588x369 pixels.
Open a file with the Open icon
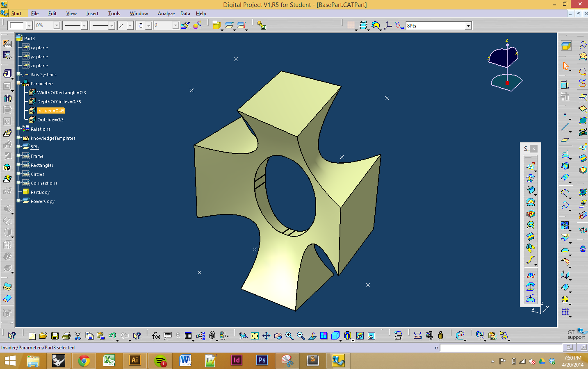pos(43,336)
